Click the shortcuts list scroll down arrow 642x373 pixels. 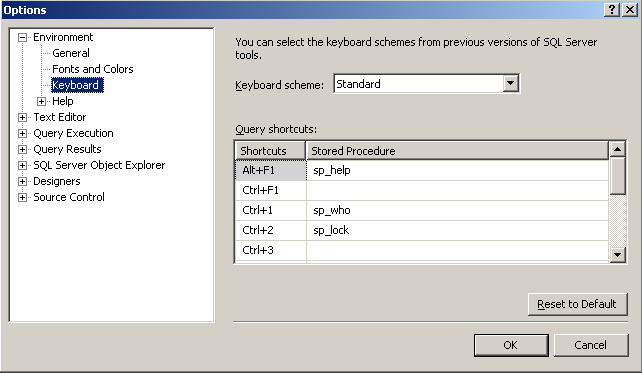click(617, 255)
